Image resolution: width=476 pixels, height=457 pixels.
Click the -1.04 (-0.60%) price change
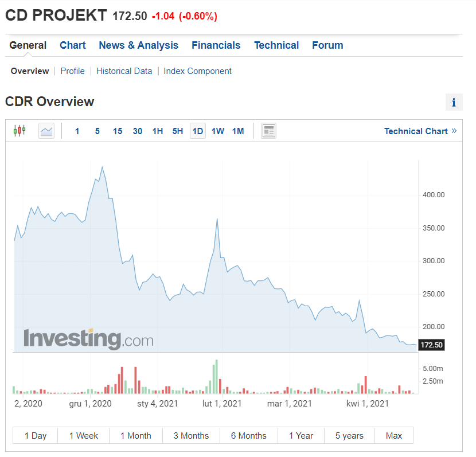[x=185, y=16]
